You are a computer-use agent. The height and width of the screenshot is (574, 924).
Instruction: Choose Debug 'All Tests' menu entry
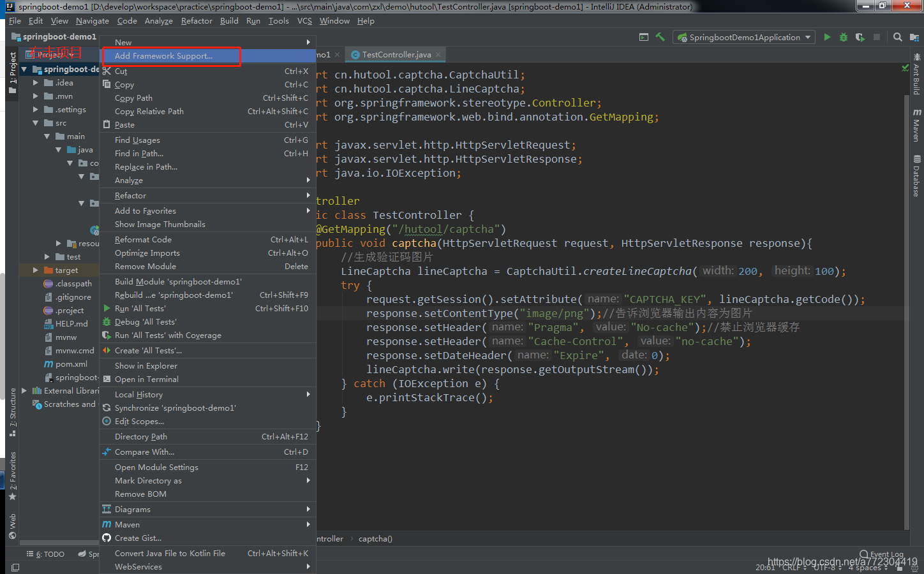(x=207, y=322)
